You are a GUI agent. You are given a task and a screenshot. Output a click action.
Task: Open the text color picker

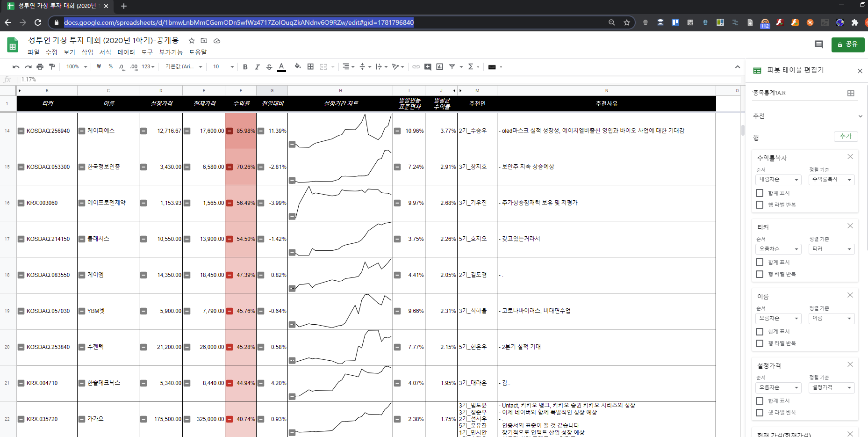(281, 67)
